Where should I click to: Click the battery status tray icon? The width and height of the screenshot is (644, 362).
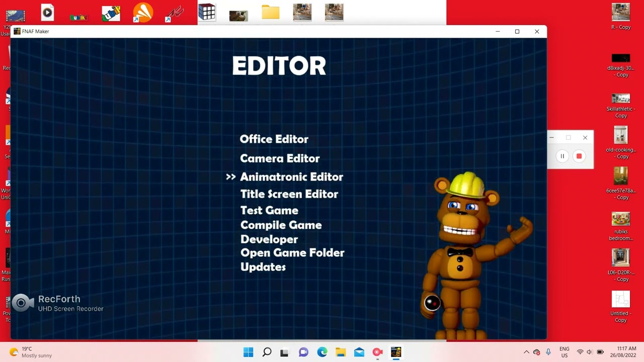pos(600,352)
